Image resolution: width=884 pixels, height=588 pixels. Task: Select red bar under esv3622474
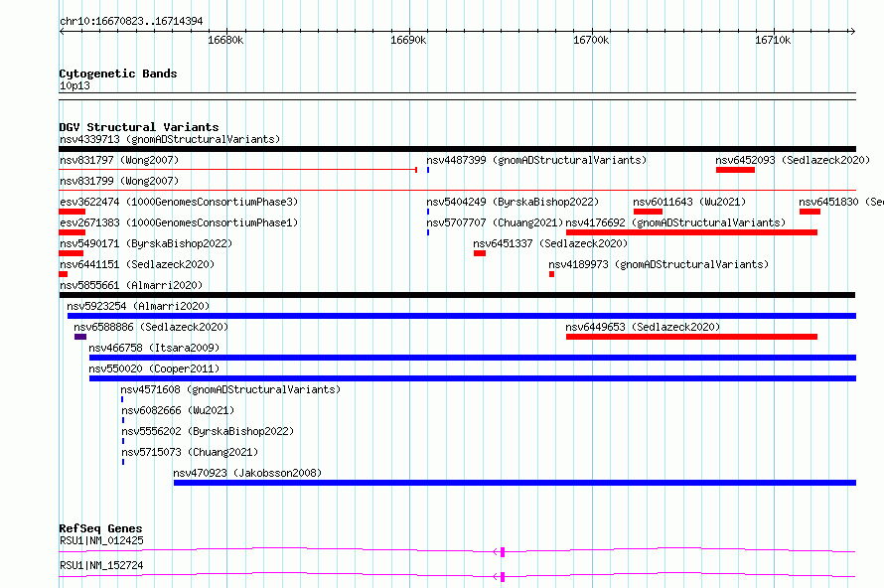[73, 212]
